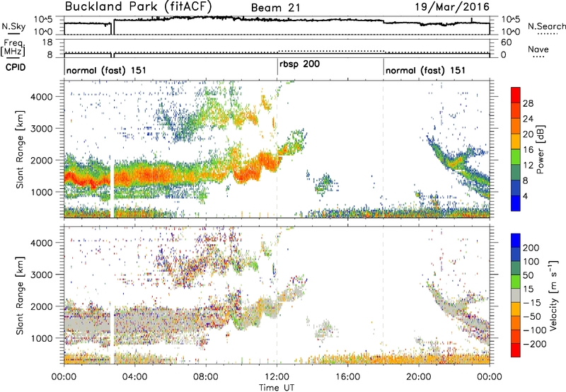Click the 'N.Sky' legend label

(x=13, y=26)
